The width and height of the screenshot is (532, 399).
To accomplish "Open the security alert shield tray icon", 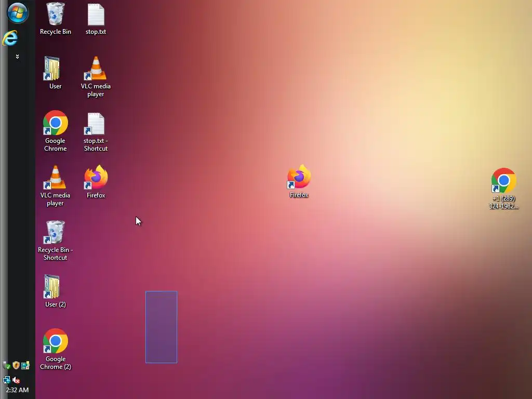I will point(16,365).
